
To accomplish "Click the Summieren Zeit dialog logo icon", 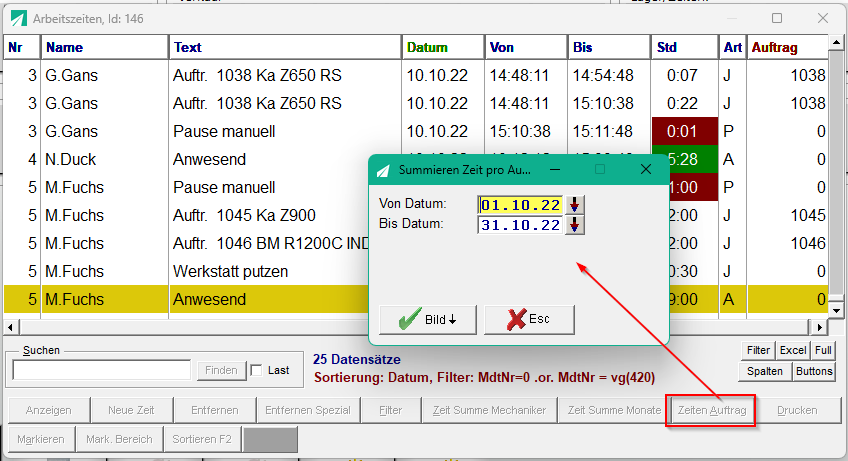I will (x=383, y=170).
